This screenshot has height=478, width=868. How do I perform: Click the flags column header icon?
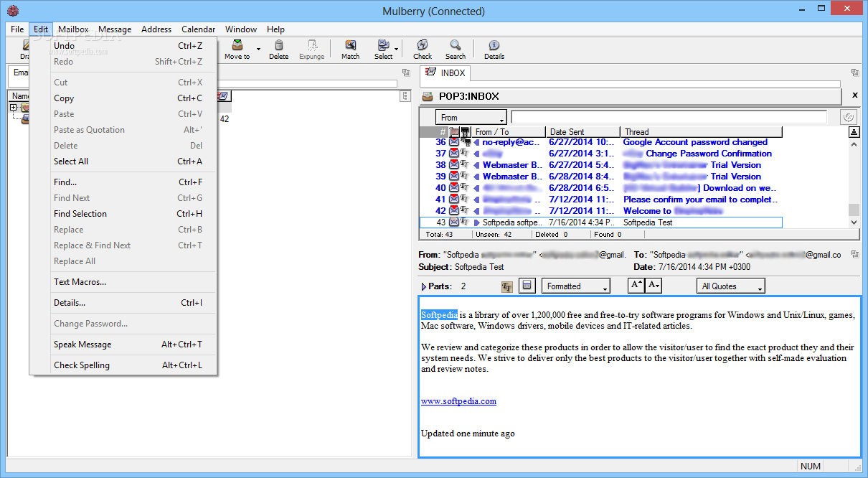pyautogui.click(x=454, y=132)
